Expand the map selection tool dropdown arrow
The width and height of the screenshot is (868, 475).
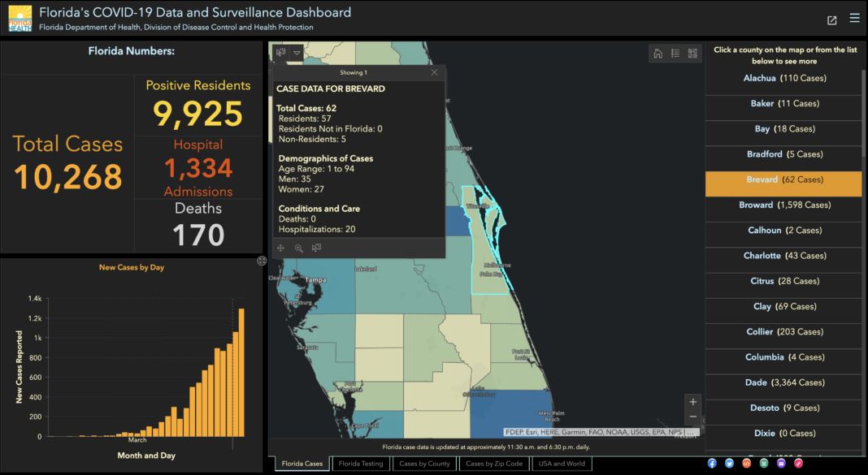[297, 53]
